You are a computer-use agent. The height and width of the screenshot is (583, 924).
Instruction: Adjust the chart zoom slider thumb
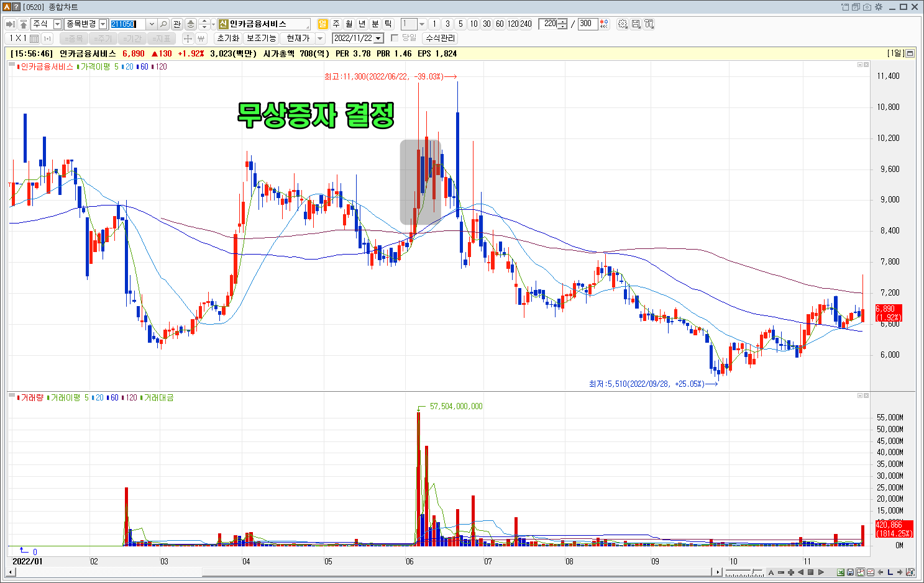[x=752, y=571]
